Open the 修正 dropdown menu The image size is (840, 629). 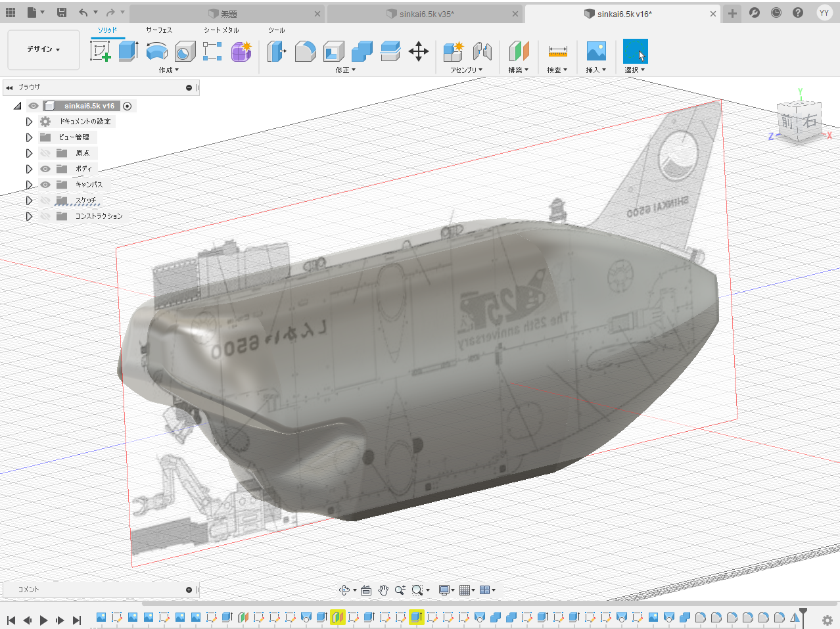click(345, 70)
